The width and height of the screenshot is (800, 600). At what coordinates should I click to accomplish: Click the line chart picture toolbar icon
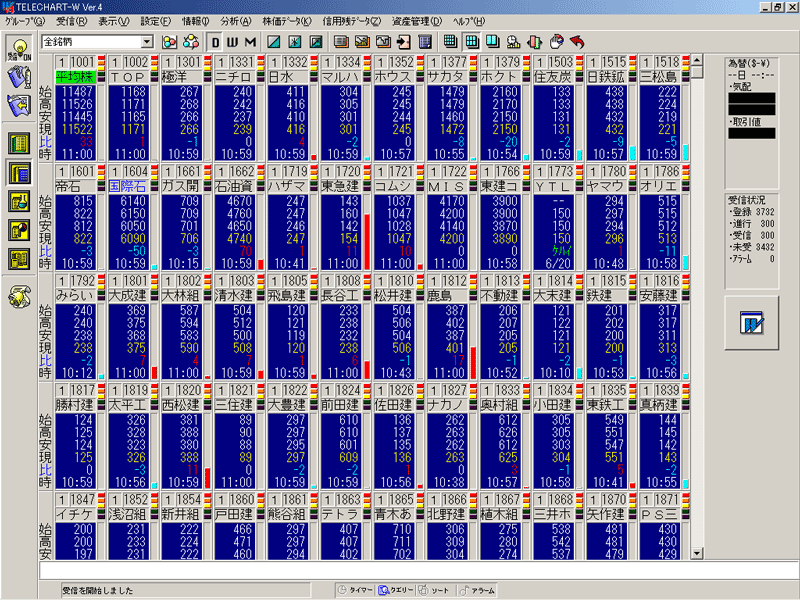pos(316,42)
